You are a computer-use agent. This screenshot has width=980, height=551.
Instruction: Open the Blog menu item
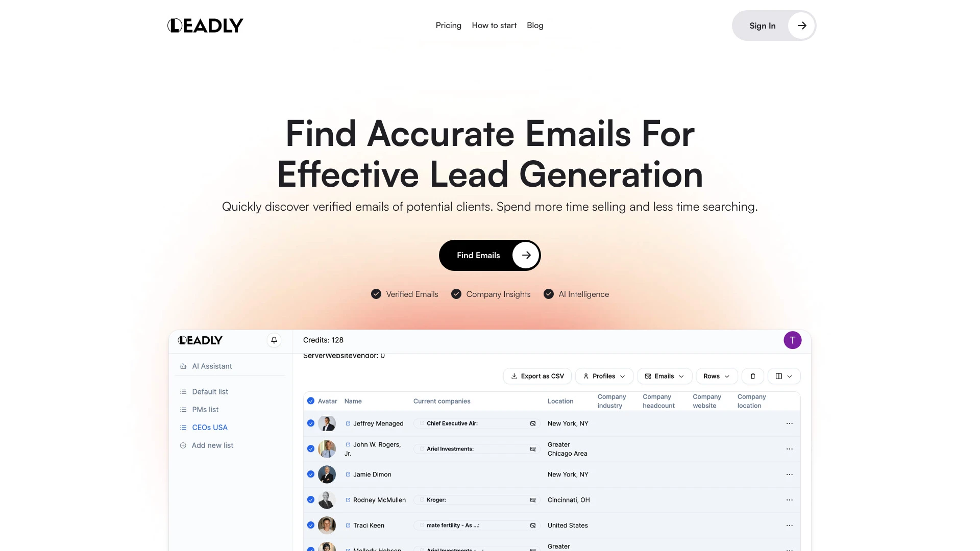click(535, 25)
